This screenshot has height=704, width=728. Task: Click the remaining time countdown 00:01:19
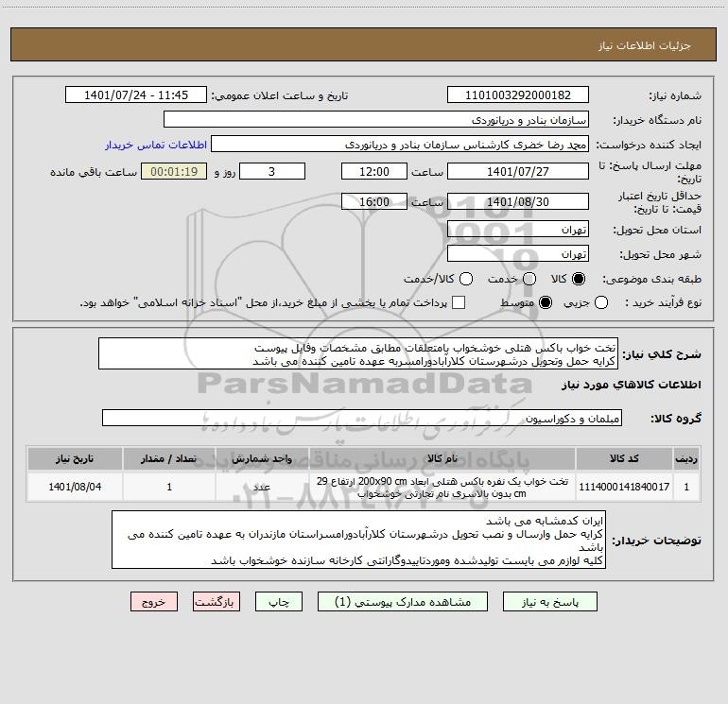click(x=174, y=172)
